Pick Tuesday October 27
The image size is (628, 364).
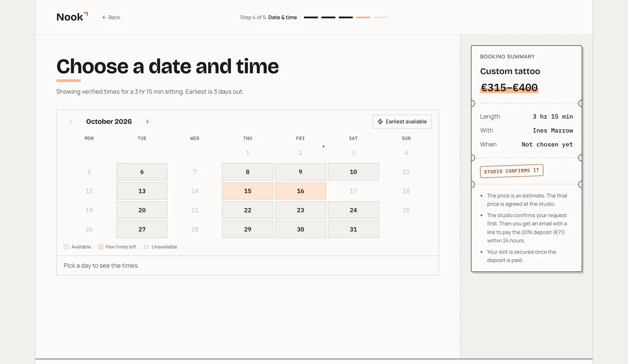tap(142, 229)
